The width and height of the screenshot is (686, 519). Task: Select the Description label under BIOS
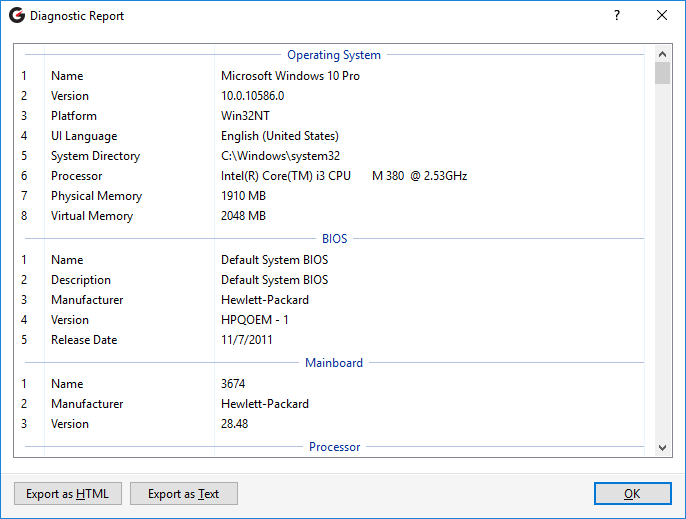[81, 280]
